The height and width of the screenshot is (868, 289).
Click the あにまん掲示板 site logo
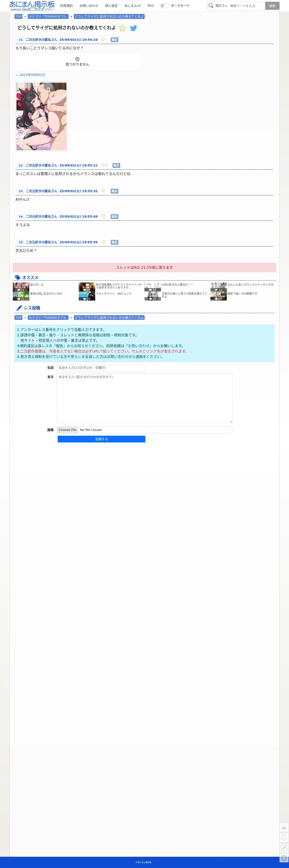point(32,6)
